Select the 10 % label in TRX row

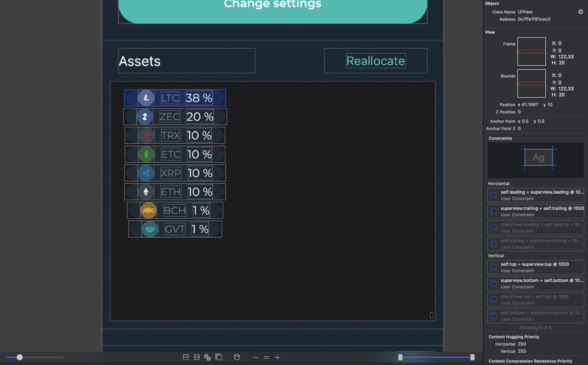pos(199,135)
